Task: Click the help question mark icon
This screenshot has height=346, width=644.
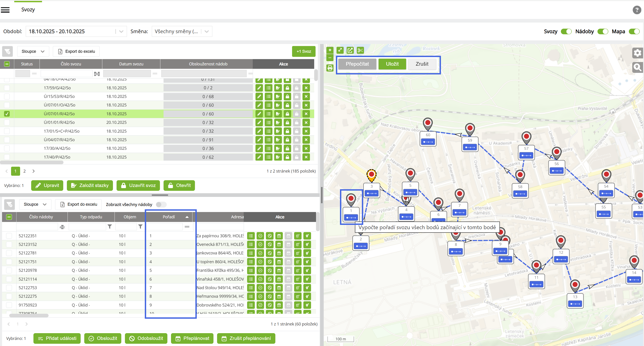Action: [636, 10]
